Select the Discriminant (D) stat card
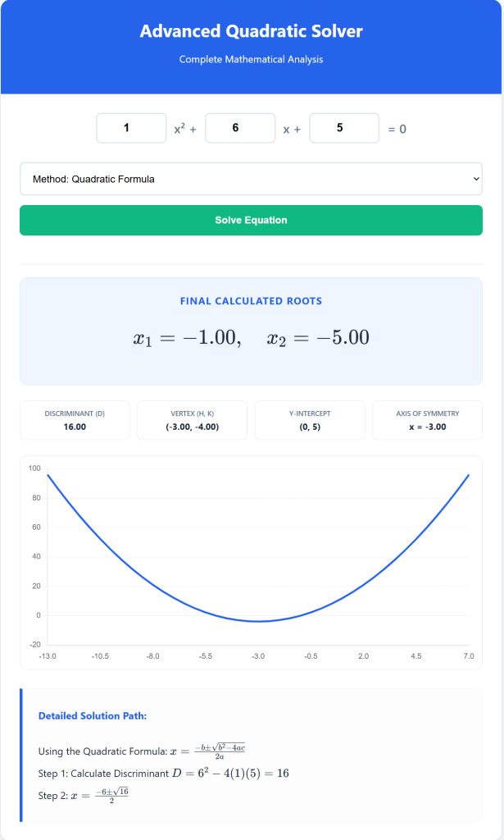Image resolution: width=504 pixels, height=840 pixels. point(75,419)
